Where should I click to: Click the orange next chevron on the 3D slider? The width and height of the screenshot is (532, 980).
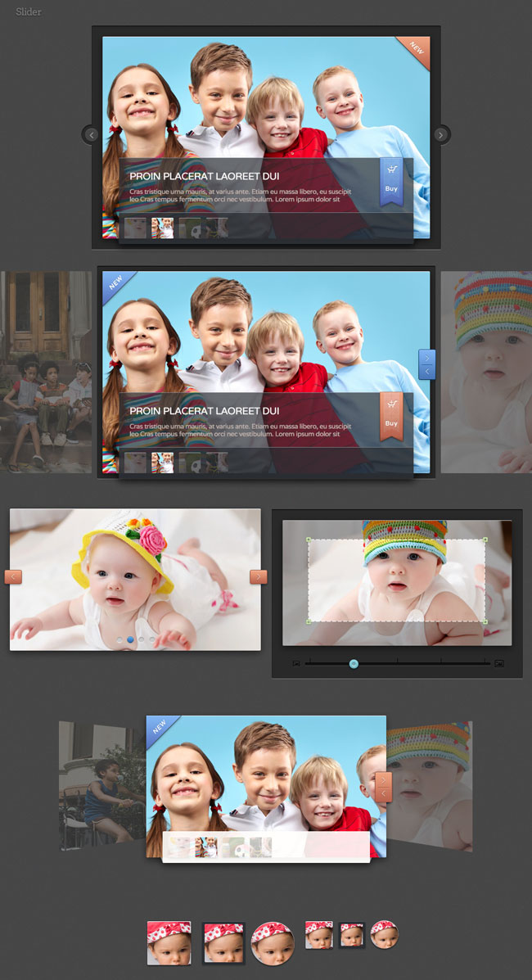click(x=382, y=780)
